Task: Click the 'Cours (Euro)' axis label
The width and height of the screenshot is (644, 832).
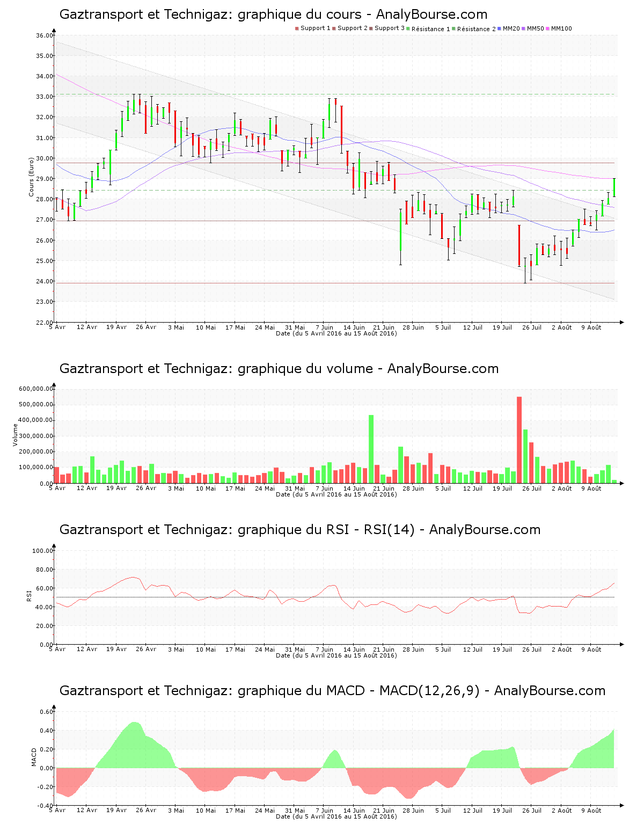Action: pyautogui.click(x=32, y=177)
